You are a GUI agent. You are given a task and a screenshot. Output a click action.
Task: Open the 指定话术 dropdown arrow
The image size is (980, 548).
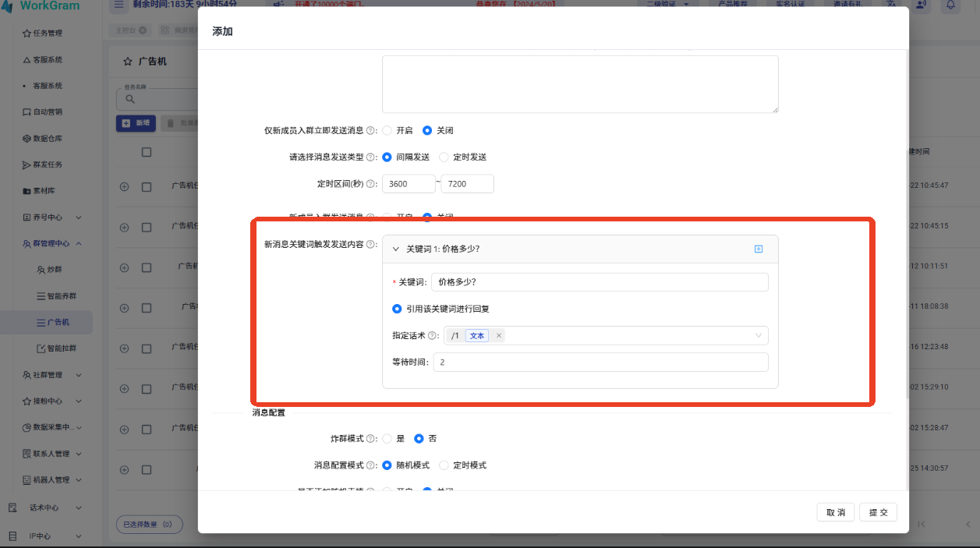tap(758, 336)
